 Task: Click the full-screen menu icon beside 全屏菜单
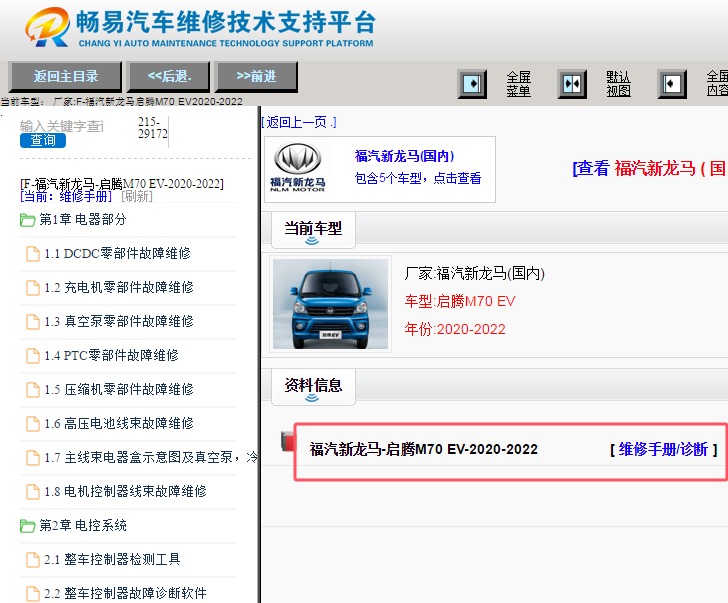coord(472,84)
